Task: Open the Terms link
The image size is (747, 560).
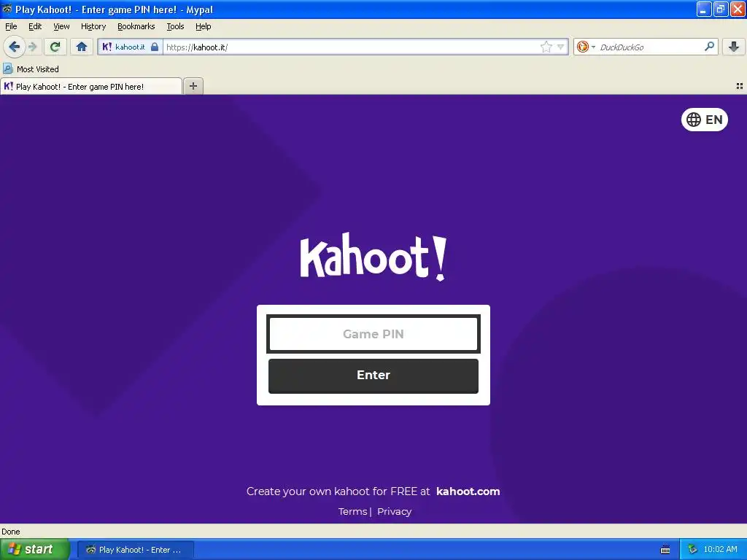Action: pyautogui.click(x=352, y=511)
